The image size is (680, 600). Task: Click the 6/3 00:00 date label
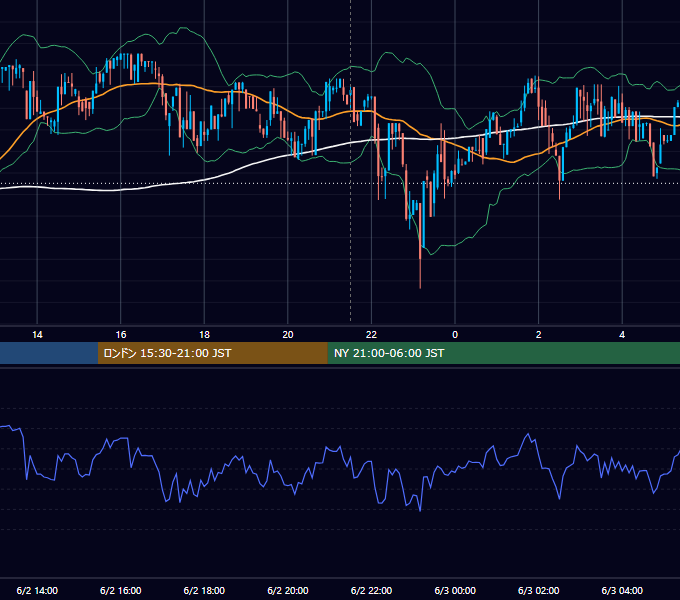[455, 590]
